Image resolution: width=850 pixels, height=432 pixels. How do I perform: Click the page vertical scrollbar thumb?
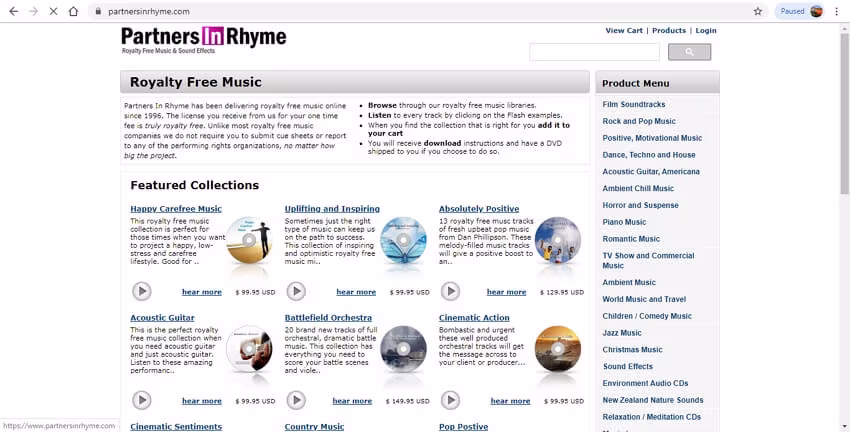click(x=845, y=113)
